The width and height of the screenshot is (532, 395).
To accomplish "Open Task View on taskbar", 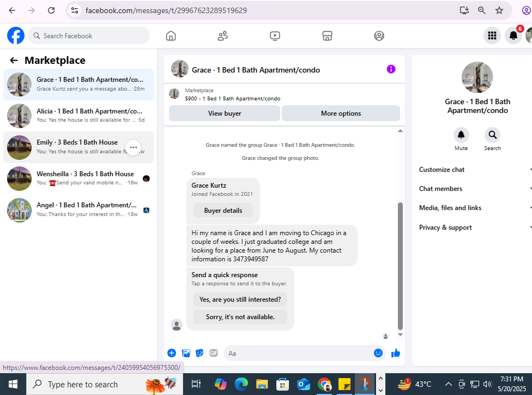I will (196, 384).
